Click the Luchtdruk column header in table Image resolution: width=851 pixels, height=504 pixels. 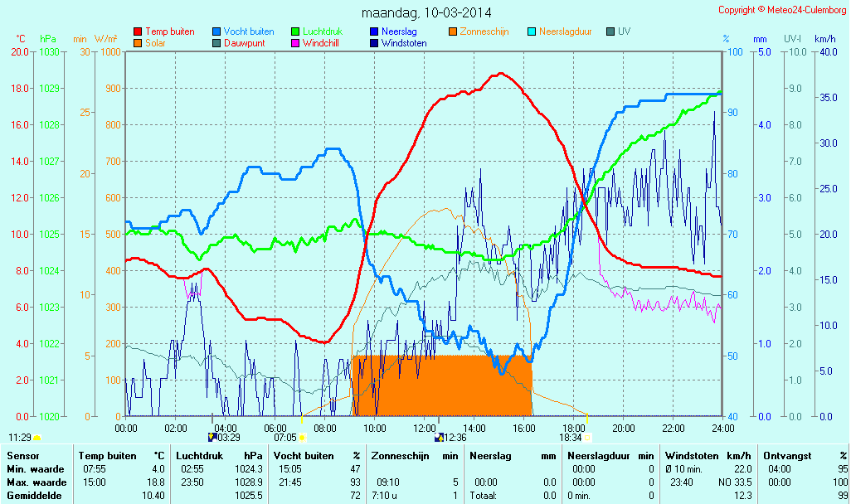tap(196, 455)
